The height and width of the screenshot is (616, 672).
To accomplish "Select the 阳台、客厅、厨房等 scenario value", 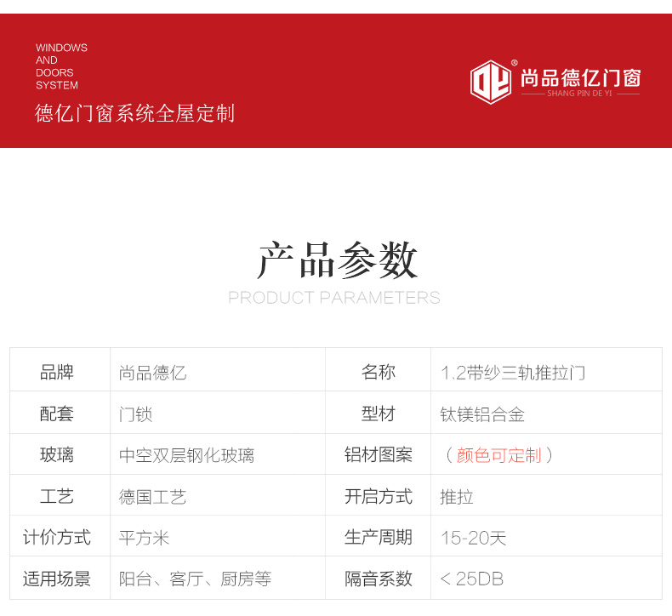I will [196, 579].
